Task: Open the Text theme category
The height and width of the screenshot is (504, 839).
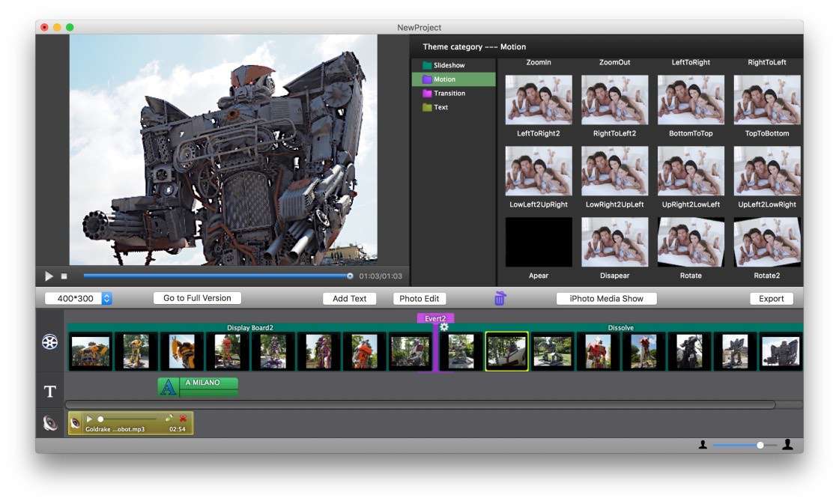Action: 440,107
